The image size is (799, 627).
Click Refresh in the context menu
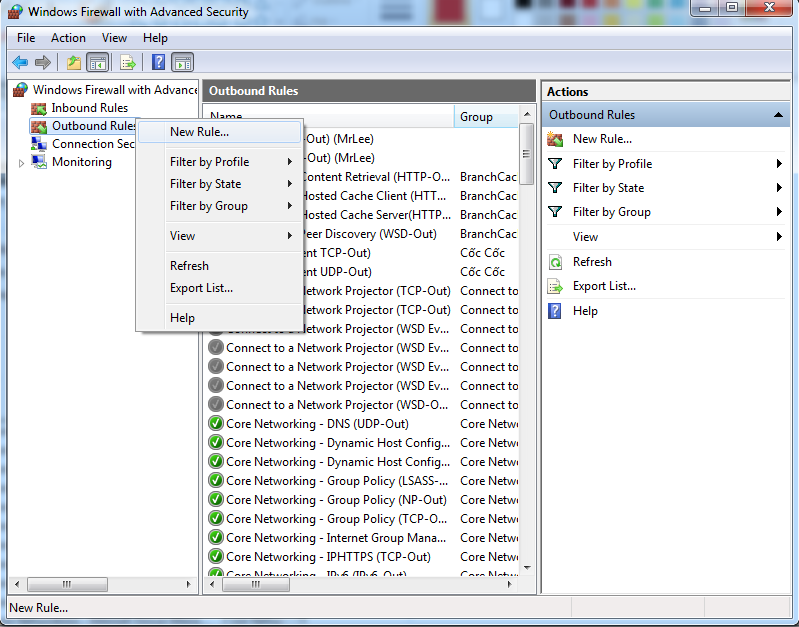coord(189,266)
